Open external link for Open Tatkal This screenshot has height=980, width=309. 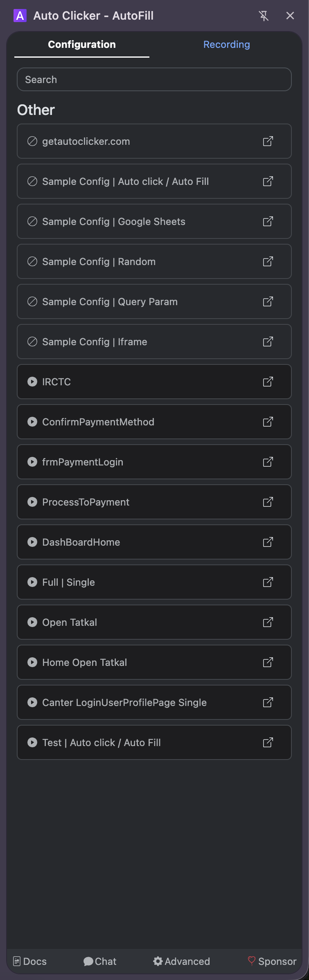pos(268,622)
